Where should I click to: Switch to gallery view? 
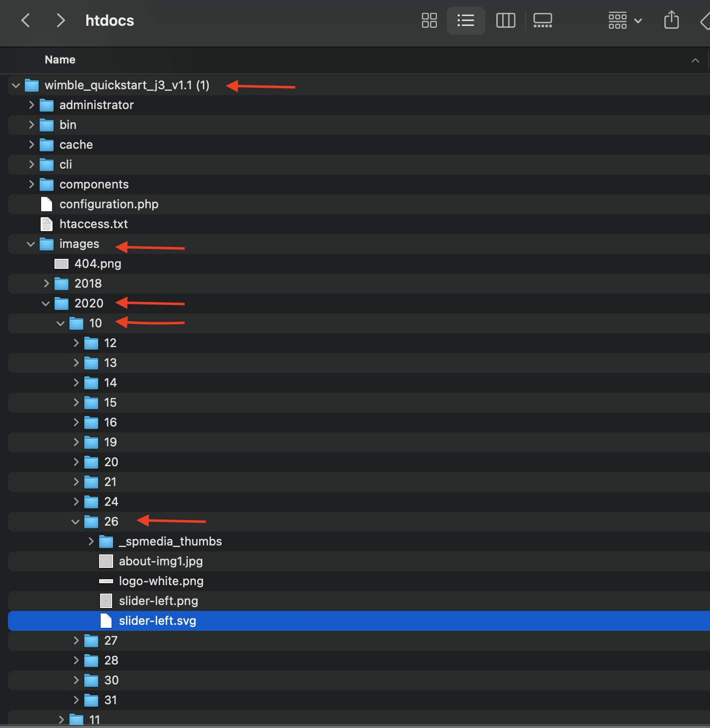[542, 20]
